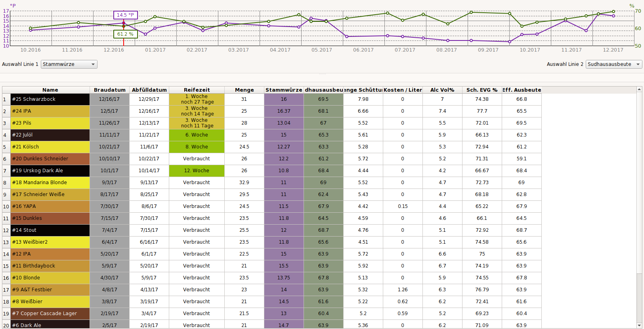Click the Abfülldatum column header
Viewport: 644px width, 329px height.
tap(149, 90)
